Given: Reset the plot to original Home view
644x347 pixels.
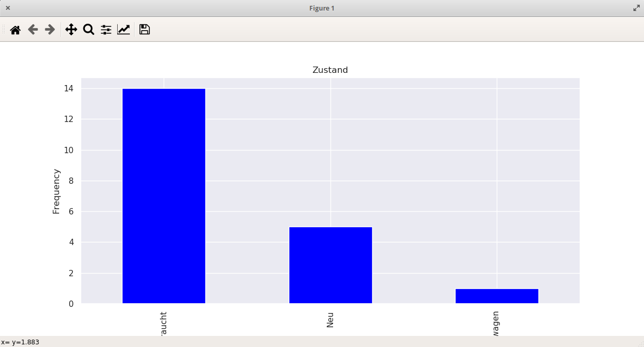Looking at the screenshot, I should pyautogui.click(x=15, y=30).
